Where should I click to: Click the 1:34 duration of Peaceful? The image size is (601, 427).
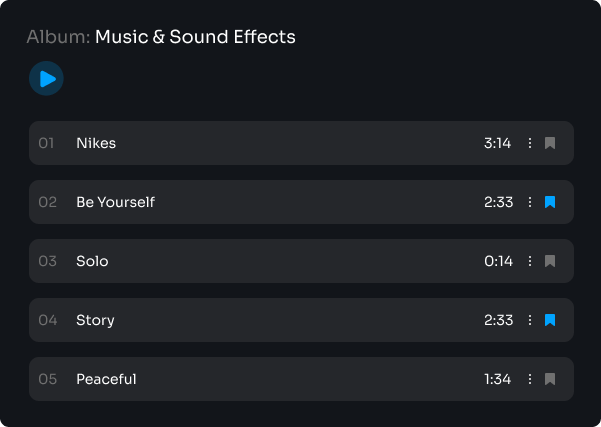point(498,379)
